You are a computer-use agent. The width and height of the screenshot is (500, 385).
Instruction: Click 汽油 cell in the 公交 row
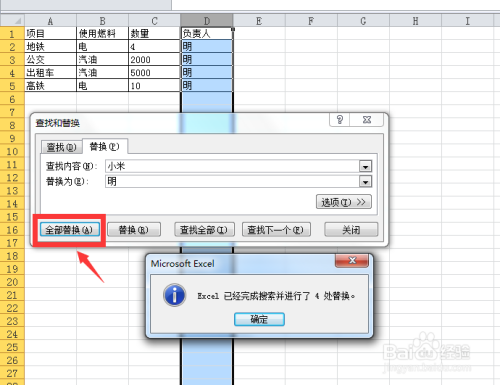102,60
